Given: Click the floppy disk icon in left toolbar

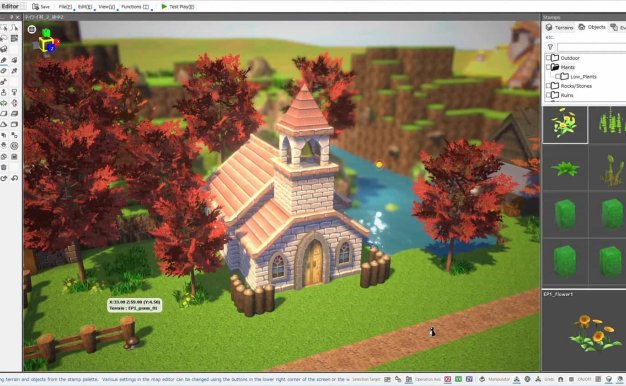Looking at the screenshot, I should (14, 156).
